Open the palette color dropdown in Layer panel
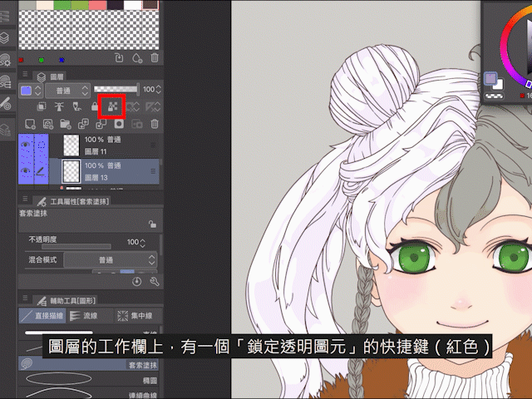Screen dimensions: 532x399 coord(31,91)
